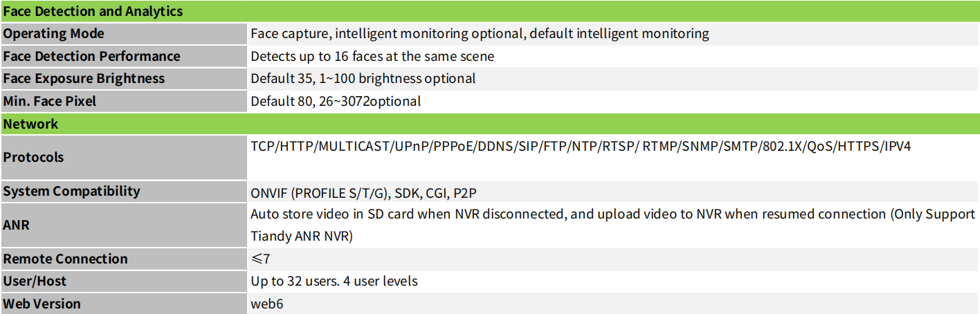The height and width of the screenshot is (314, 980).
Task: Select the Face Detection Performance label
Action: (x=92, y=56)
